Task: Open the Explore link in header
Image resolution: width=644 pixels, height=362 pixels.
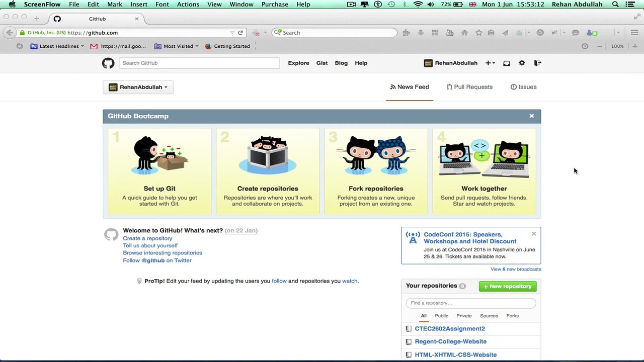Action: [x=298, y=63]
